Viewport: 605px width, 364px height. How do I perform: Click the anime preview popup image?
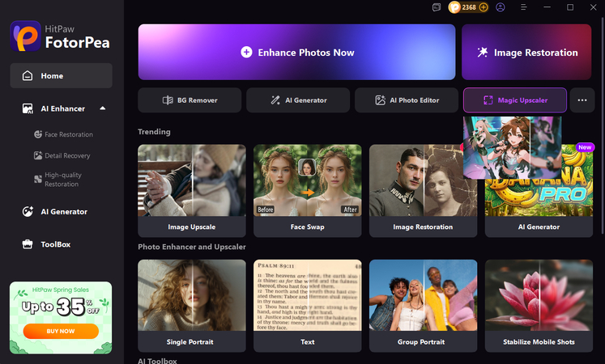pyautogui.click(x=512, y=147)
